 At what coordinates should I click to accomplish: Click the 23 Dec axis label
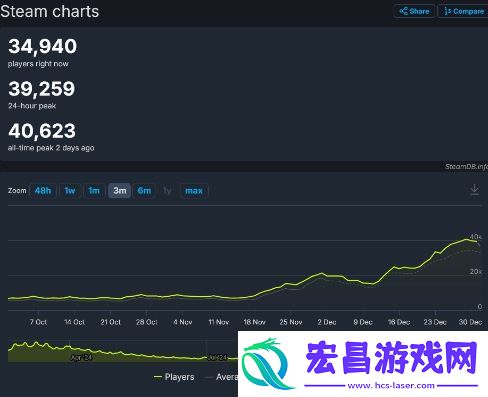435,322
